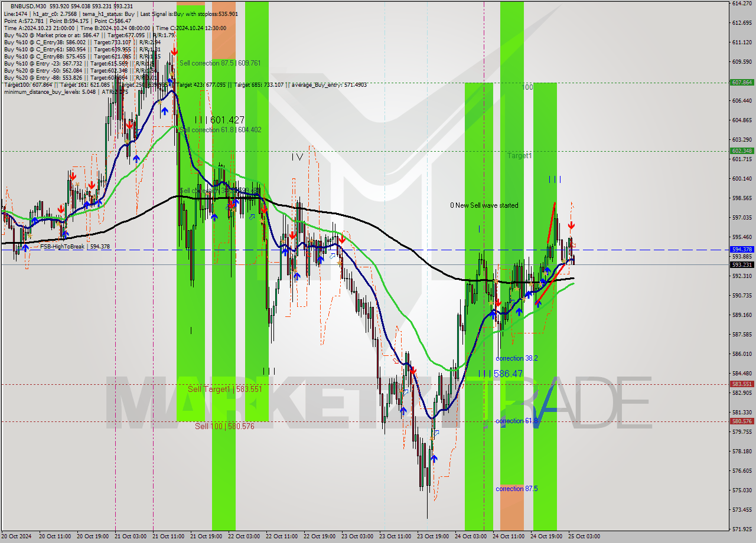Viewport: 756px width, 543px height.
Task: Click the 580.576 red price tag
Action: (742, 421)
